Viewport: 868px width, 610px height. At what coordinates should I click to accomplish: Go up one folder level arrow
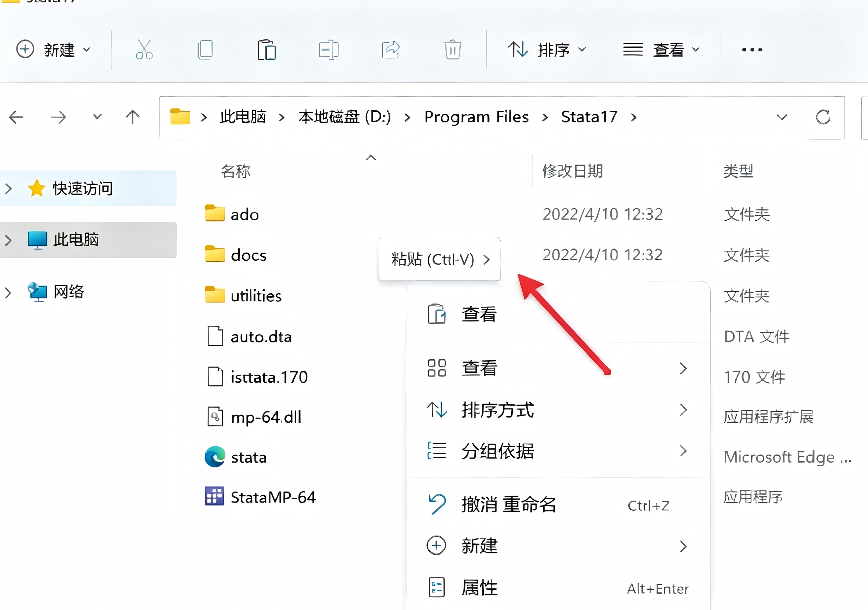[x=133, y=117]
